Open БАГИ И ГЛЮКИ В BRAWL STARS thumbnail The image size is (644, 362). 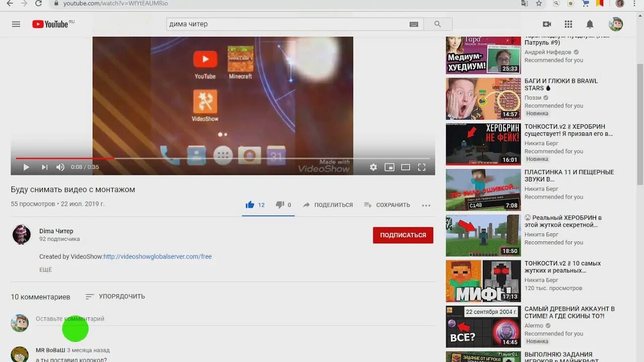point(484,99)
